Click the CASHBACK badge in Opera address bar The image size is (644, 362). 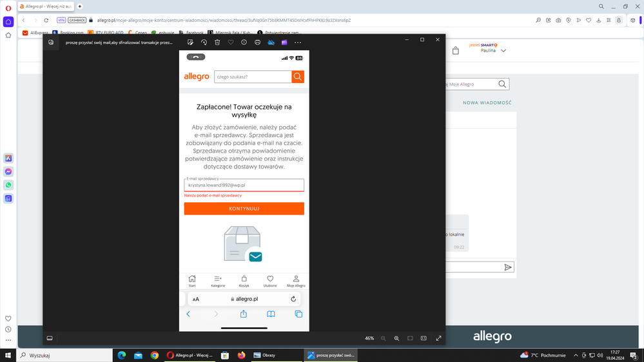(x=77, y=20)
